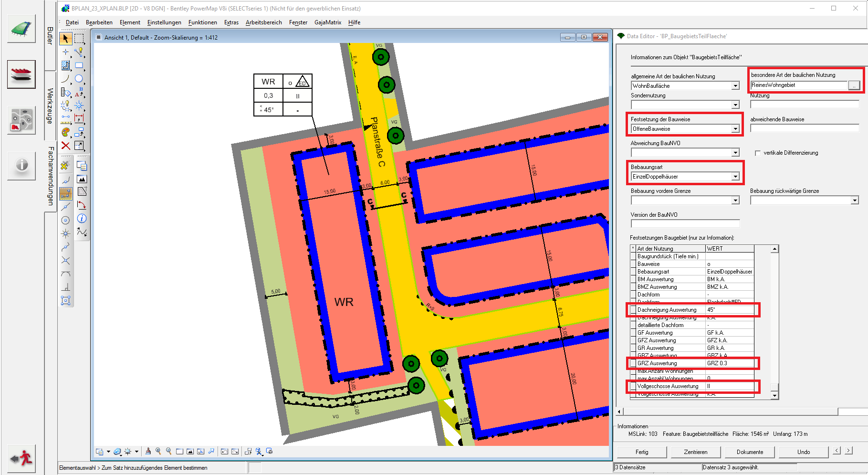
Task: Click the color palette tool icon
Action: point(66,132)
